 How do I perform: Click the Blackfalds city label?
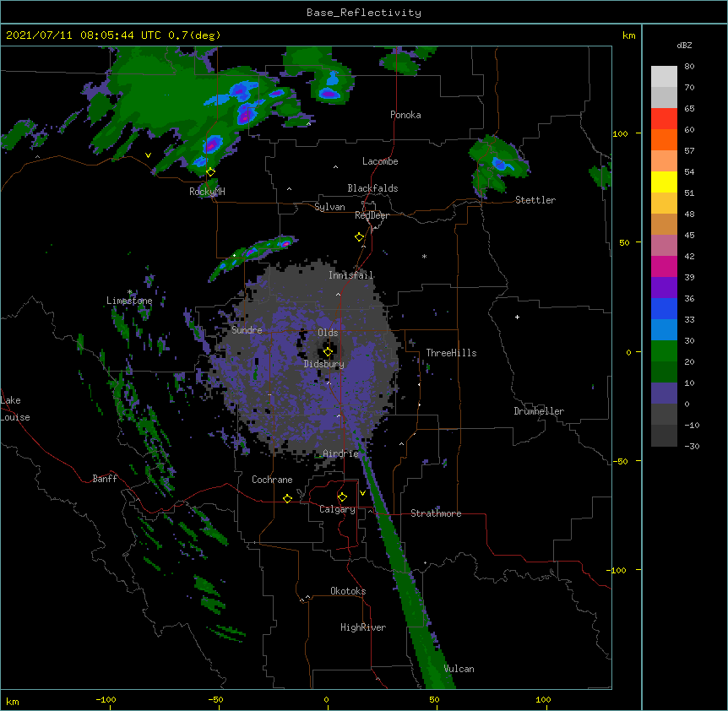click(x=372, y=188)
